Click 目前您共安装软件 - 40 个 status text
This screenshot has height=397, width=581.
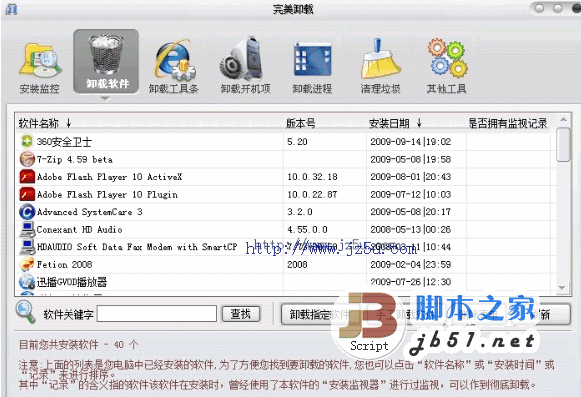[79, 345]
